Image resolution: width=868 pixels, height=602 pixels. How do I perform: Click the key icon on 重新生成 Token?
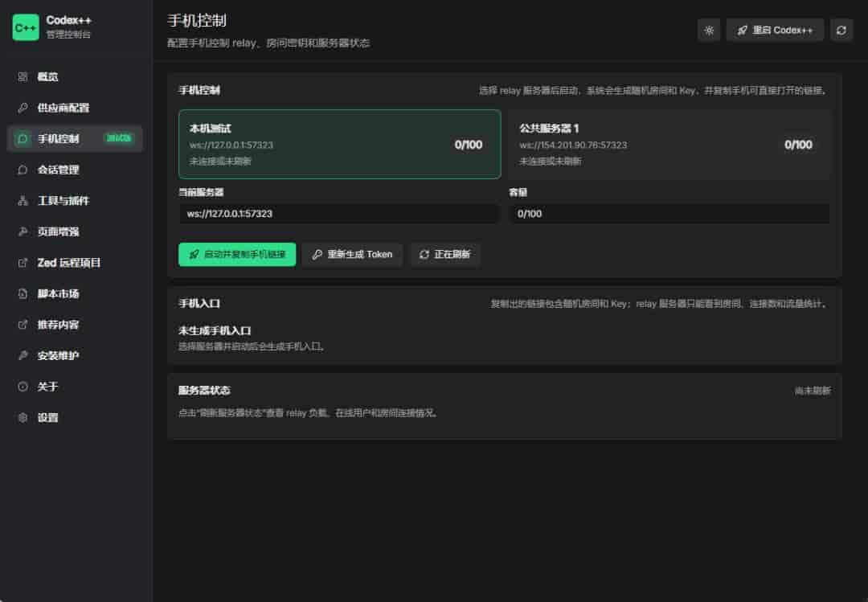[317, 255]
